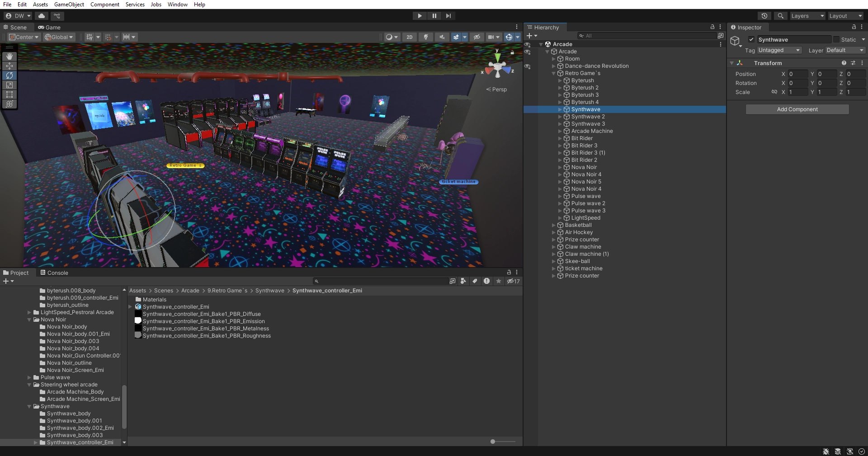Open the Assets menu

[40, 5]
